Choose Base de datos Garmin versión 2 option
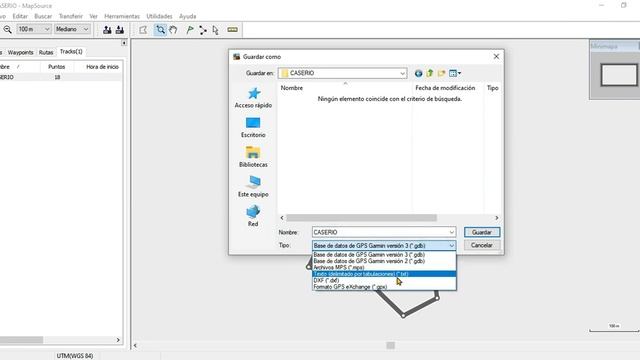The width and height of the screenshot is (640, 360). [384, 261]
